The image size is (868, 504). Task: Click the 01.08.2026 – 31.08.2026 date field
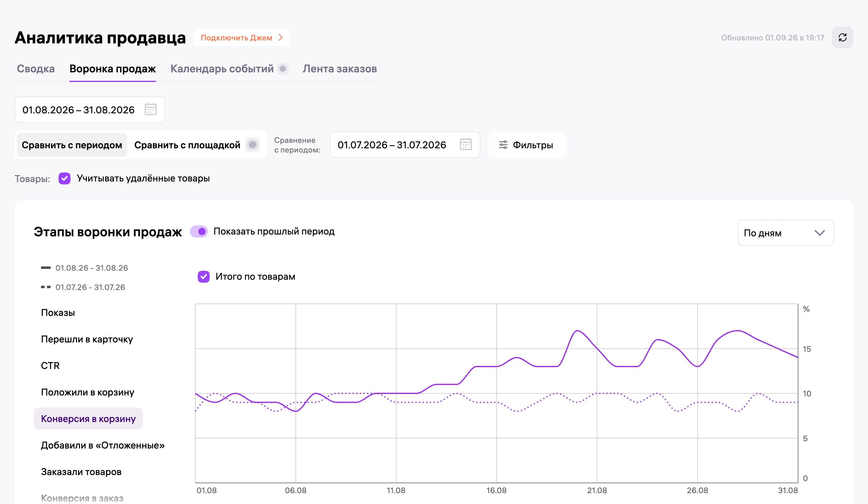[90, 110]
